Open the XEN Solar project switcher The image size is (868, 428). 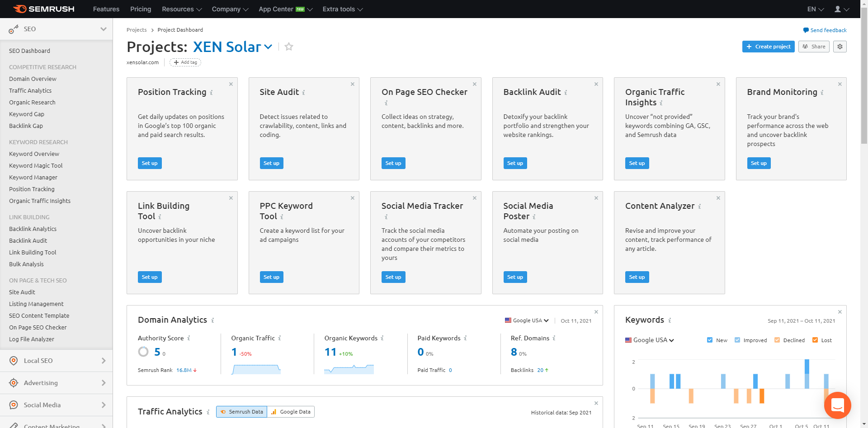pos(233,47)
